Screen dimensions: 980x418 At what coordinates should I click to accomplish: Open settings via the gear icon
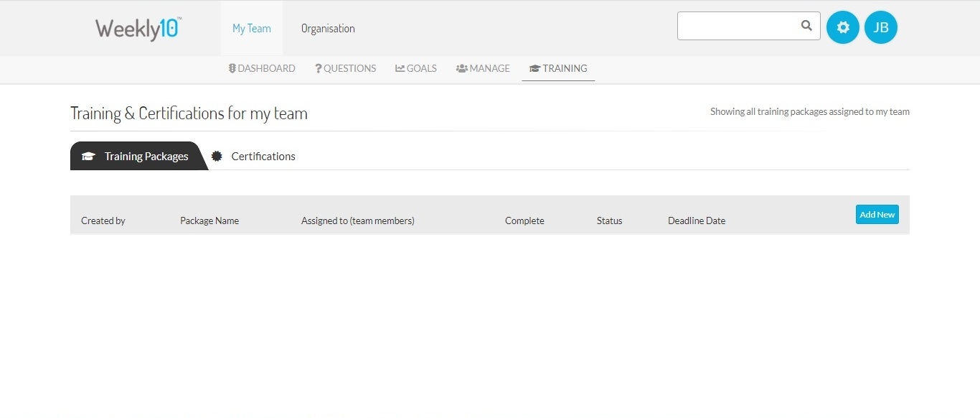pos(843,28)
